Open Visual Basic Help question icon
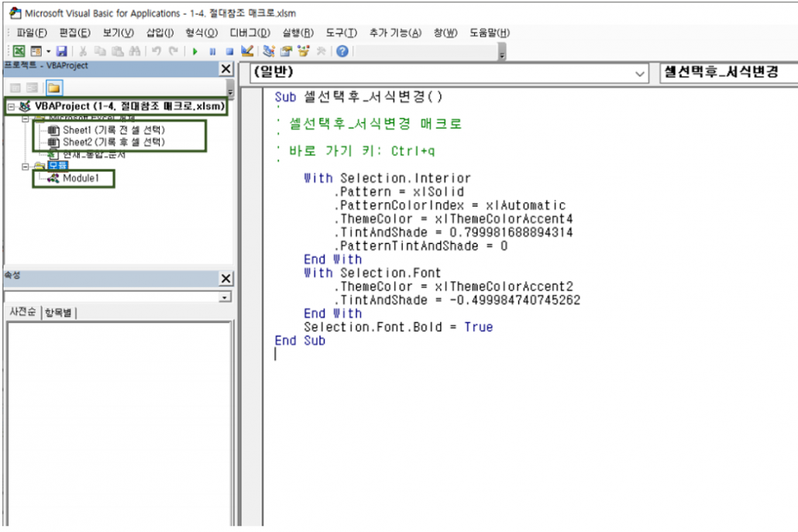The image size is (798, 532). (x=342, y=51)
